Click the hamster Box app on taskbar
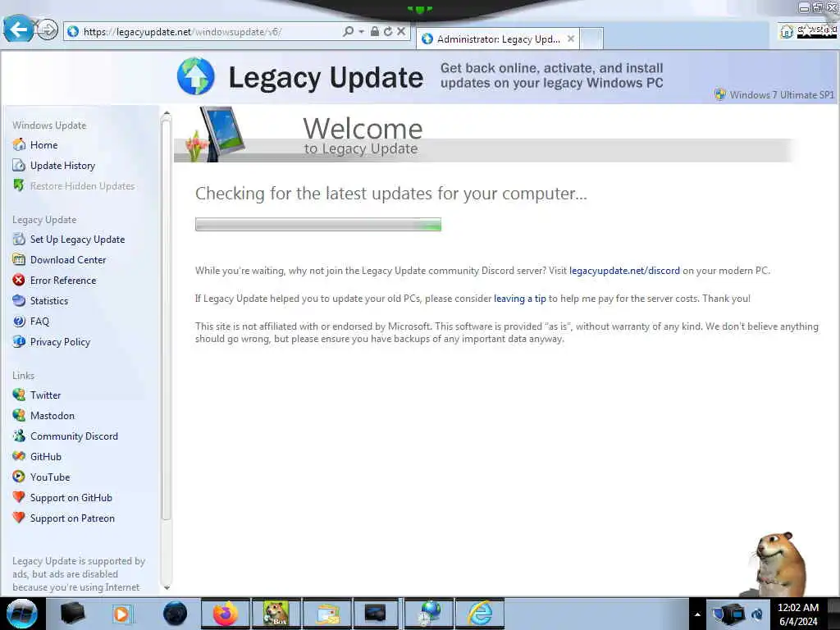 [276, 614]
